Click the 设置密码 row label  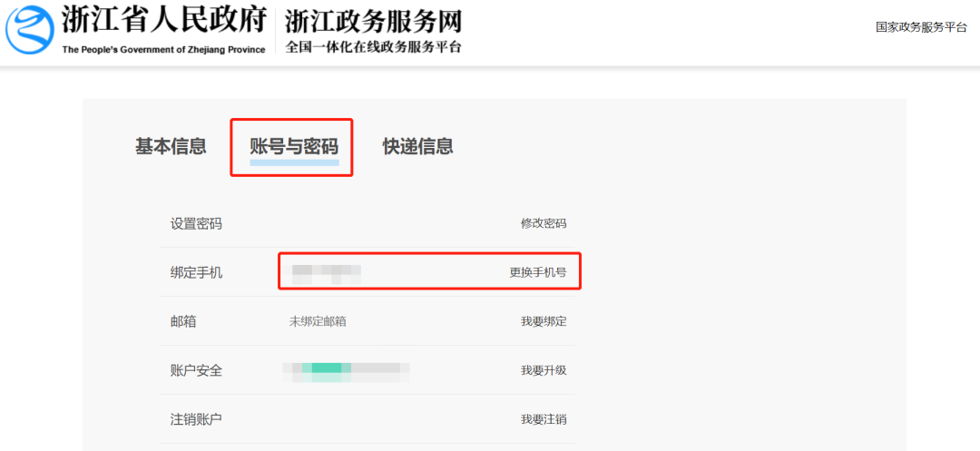tap(196, 223)
